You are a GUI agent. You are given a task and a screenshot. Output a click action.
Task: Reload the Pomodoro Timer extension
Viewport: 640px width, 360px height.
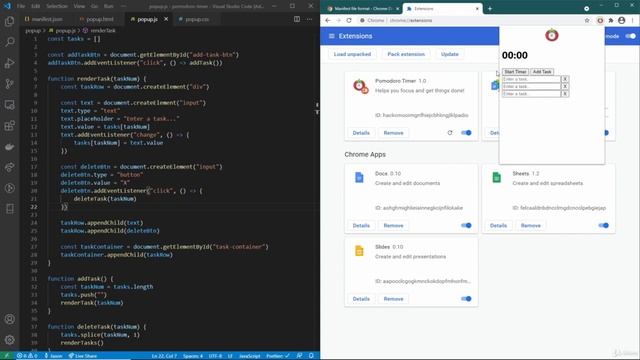click(450, 133)
